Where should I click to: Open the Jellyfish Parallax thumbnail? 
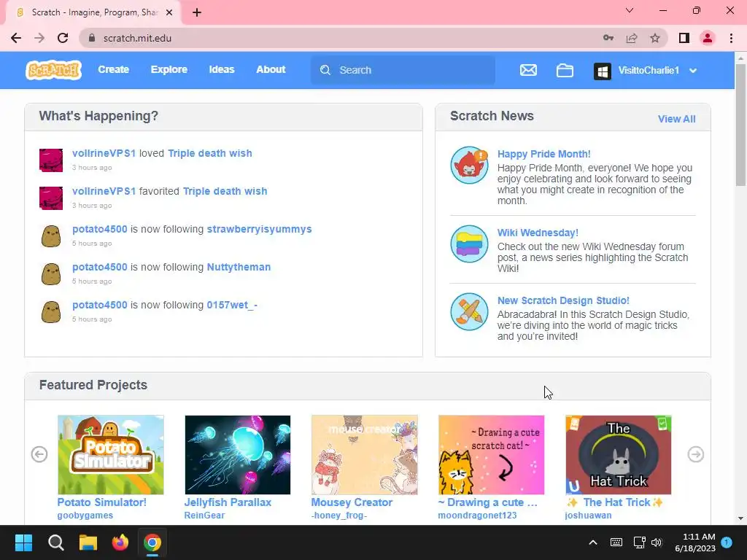click(237, 455)
